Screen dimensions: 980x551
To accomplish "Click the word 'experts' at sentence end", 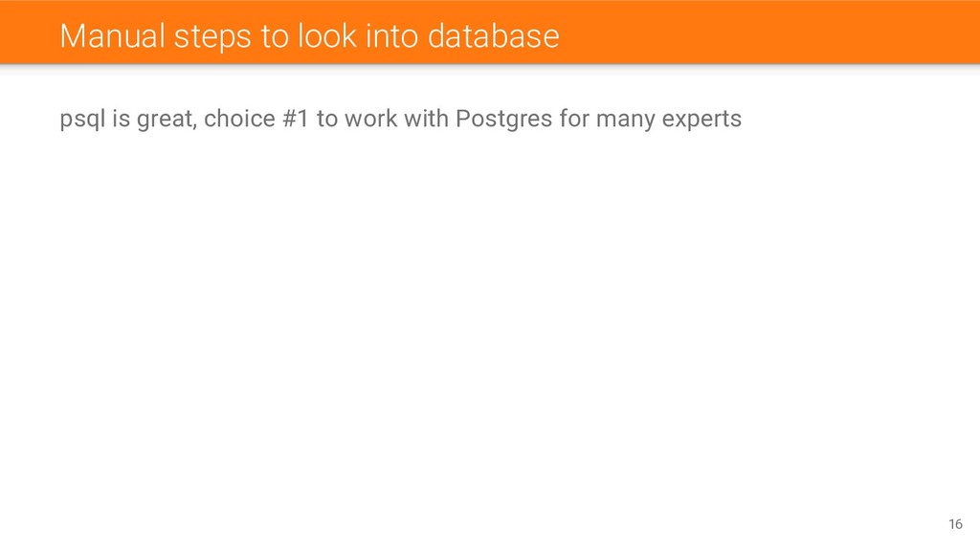I will [702, 119].
